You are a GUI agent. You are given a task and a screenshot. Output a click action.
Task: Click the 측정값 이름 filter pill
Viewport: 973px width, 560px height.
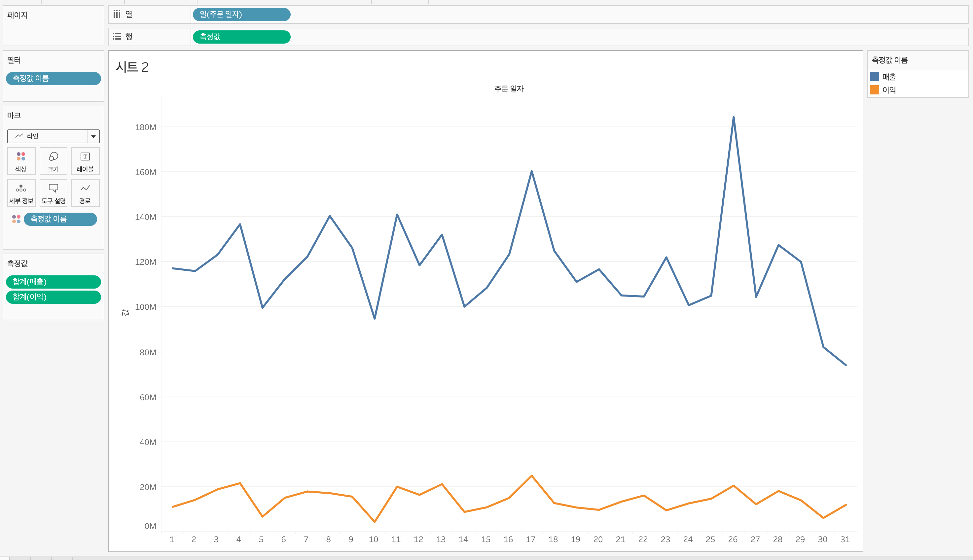[53, 79]
